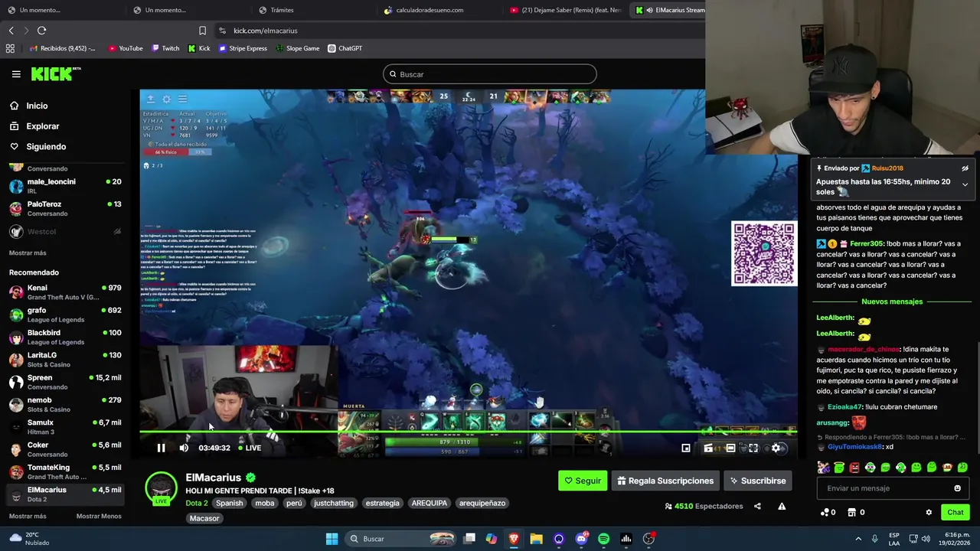Open Blackbird recommended channel
980x551 pixels.
click(x=65, y=337)
